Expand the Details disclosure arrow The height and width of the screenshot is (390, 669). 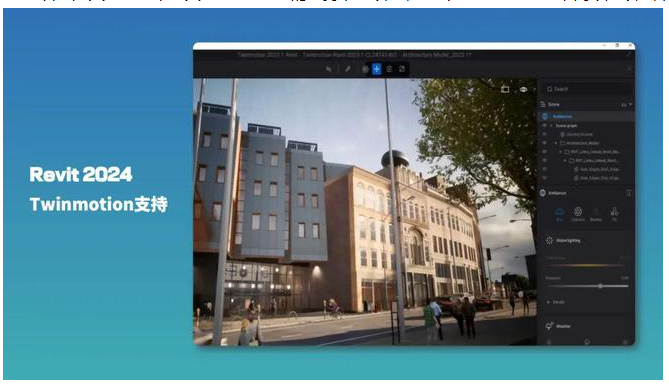[x=548, y=302]
